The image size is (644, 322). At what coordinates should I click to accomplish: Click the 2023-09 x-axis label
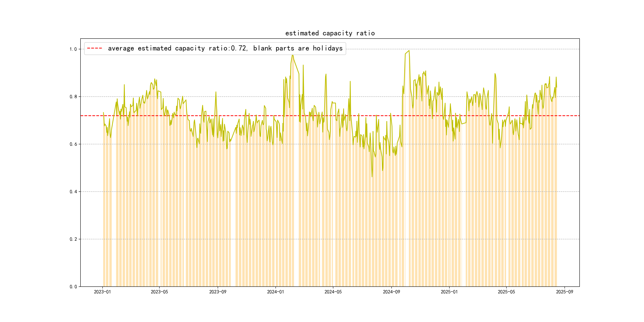217,292
